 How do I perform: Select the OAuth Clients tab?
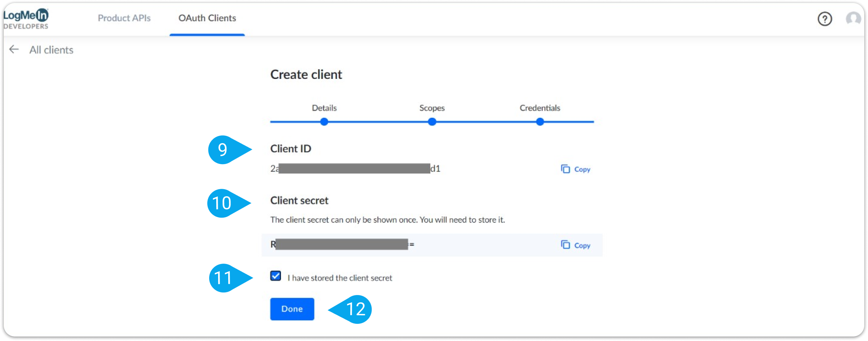[207, 18]
